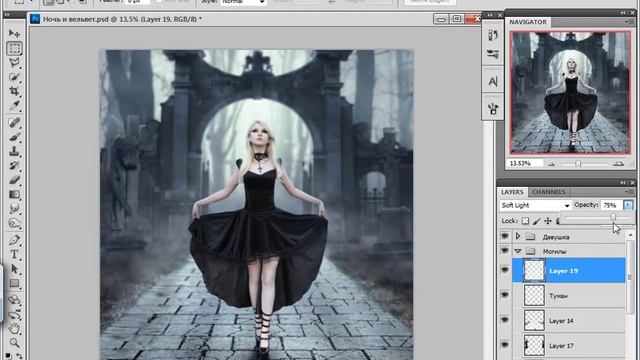Toggle visibility of Layer 17
This screenshot has height=360, width=640.
(505, 345)
